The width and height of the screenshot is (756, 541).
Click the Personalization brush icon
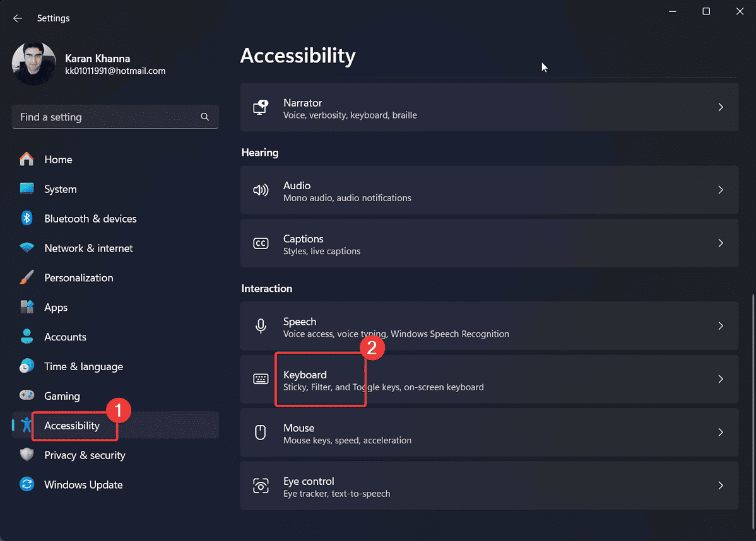point(27,277)
